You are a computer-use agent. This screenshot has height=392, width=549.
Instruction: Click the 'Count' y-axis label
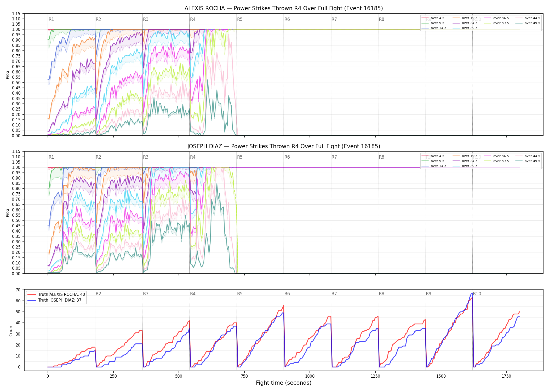(11, 330)
